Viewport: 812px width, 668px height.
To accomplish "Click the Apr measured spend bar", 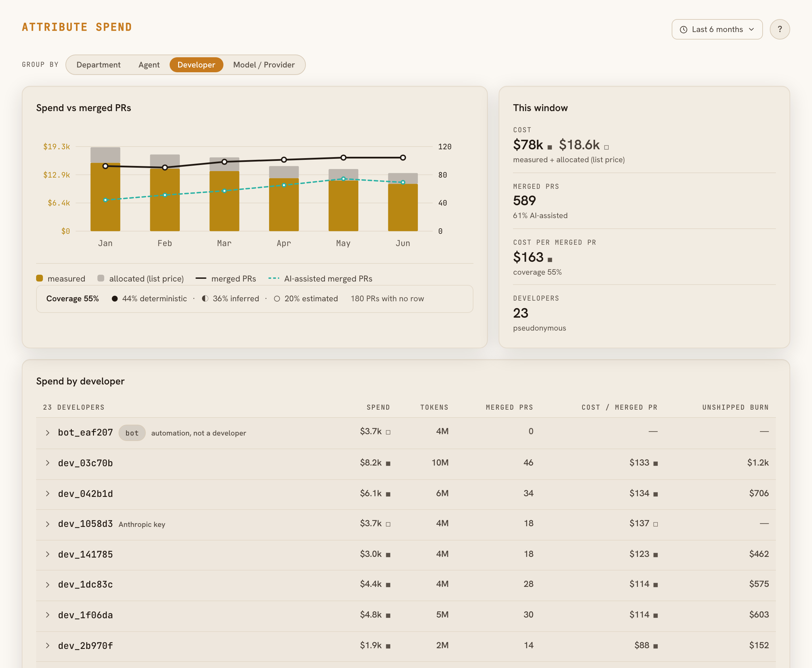I will tap(284, 205).
